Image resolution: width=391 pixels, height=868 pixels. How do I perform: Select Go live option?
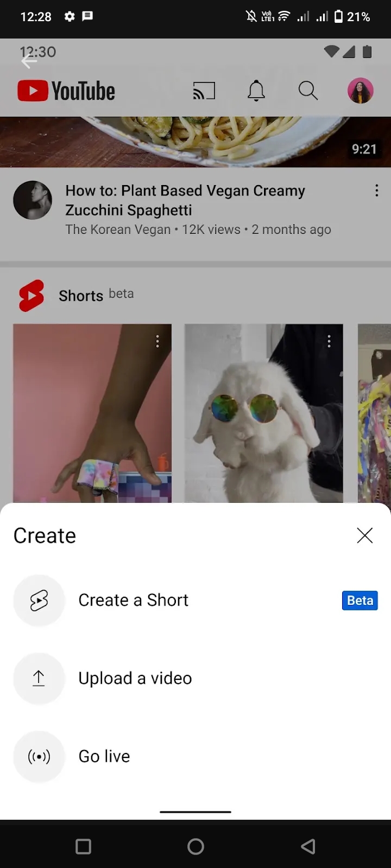195,757
